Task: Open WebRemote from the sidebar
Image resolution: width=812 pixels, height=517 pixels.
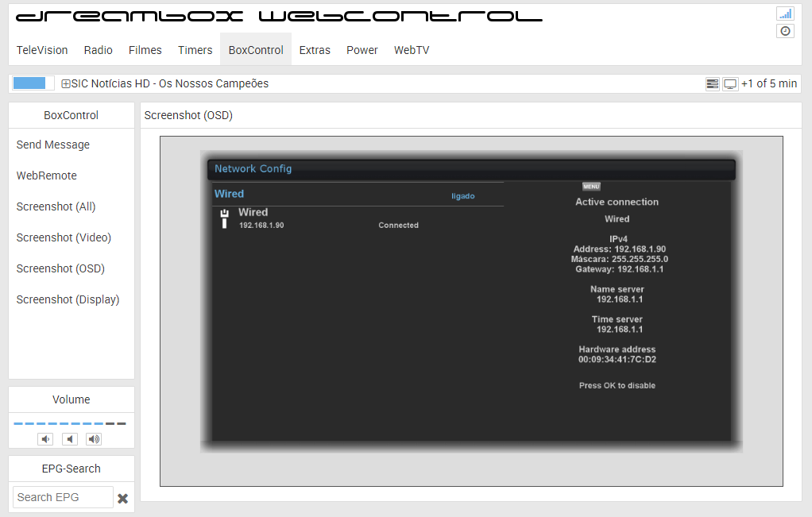Action: coord(47,176)
